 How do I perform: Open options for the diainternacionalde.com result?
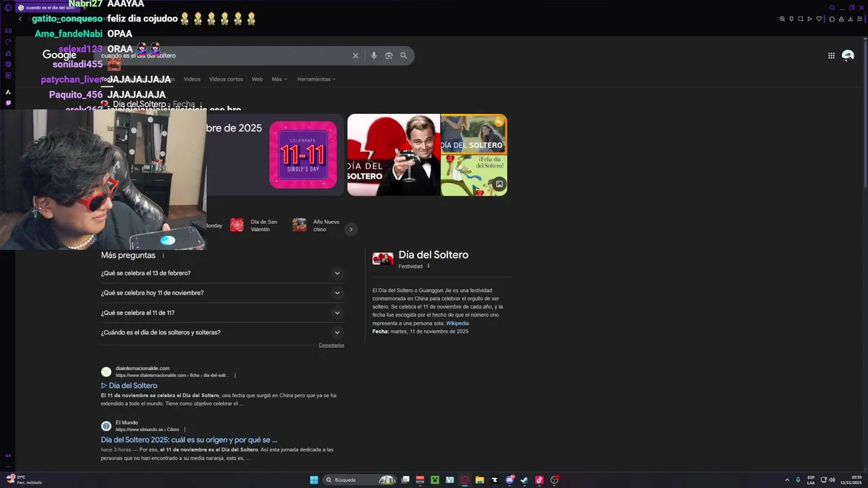235,375
